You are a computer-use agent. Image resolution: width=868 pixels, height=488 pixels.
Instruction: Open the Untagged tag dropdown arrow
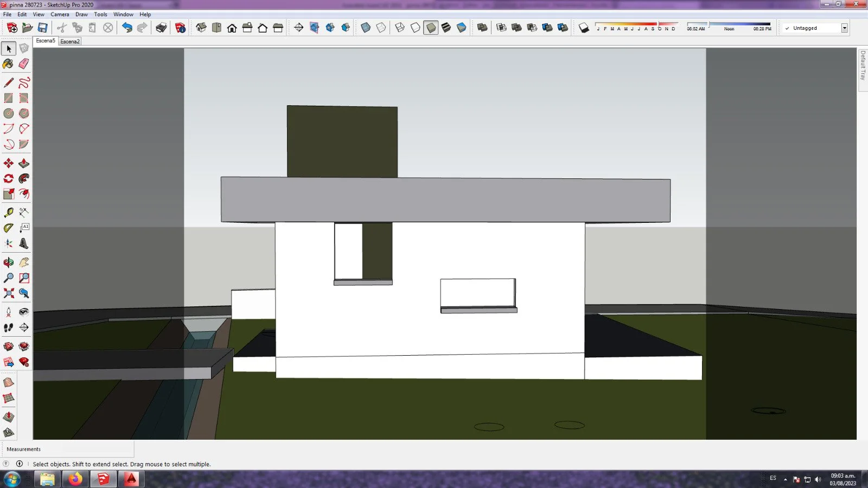point(845,28)
